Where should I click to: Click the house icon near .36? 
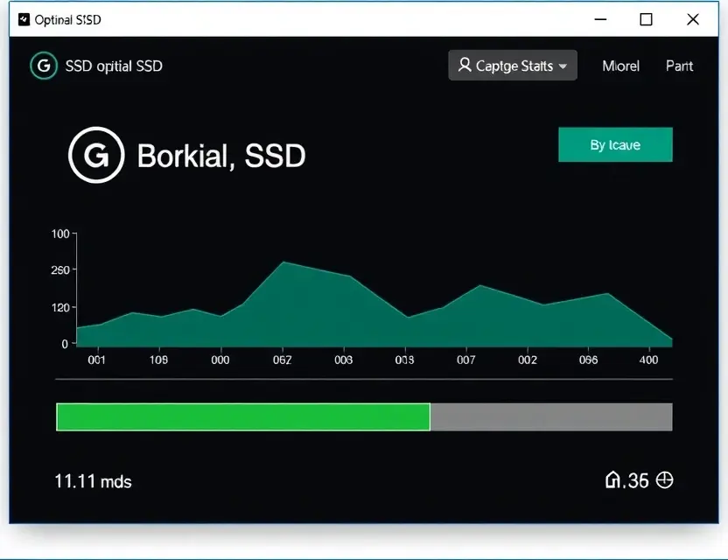tap(612, 479)
